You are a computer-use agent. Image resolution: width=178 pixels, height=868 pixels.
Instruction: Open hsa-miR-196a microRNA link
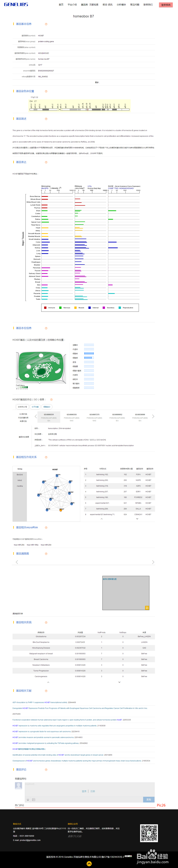tap(33, 545)
